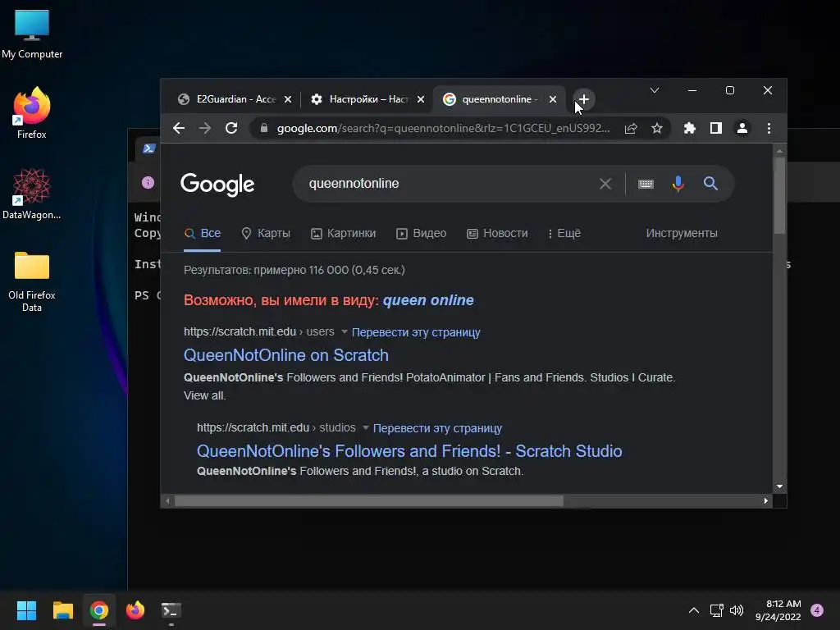Click scroll right arrow on horizontal scrollbar
The width and height of the screenshot is (840, 630).
tap(765, 501)
